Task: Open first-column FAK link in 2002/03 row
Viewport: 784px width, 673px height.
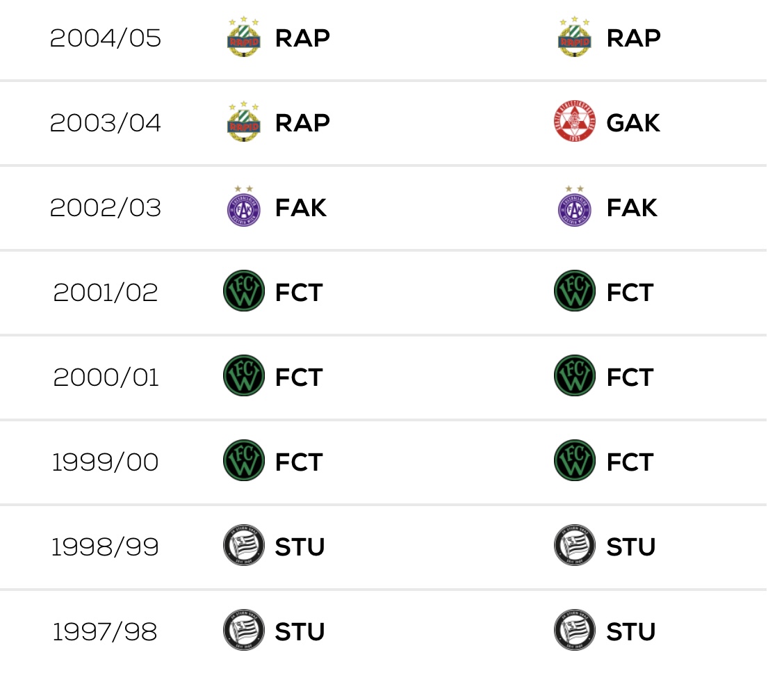Action: click(x=301, y=208)
